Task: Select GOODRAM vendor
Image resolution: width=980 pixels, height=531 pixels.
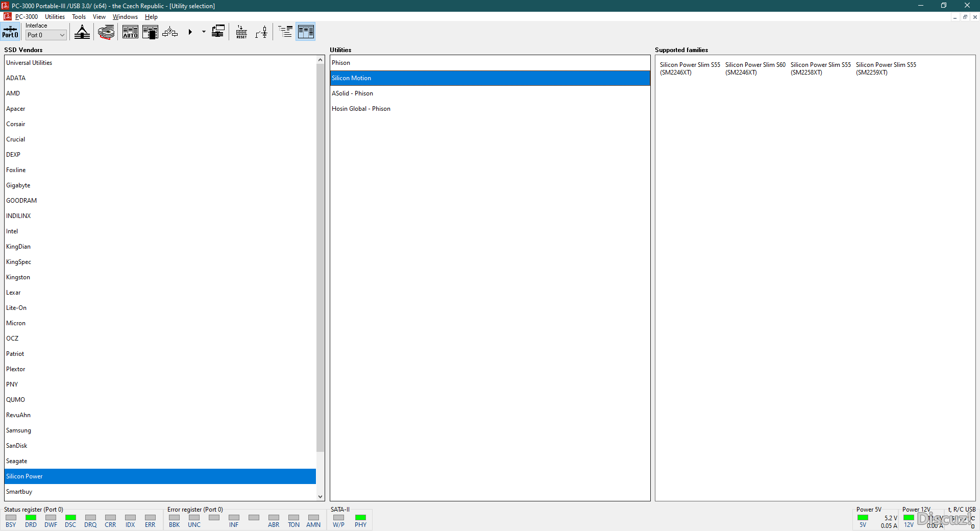Action: pyautogui.click(x=160, y=201)
